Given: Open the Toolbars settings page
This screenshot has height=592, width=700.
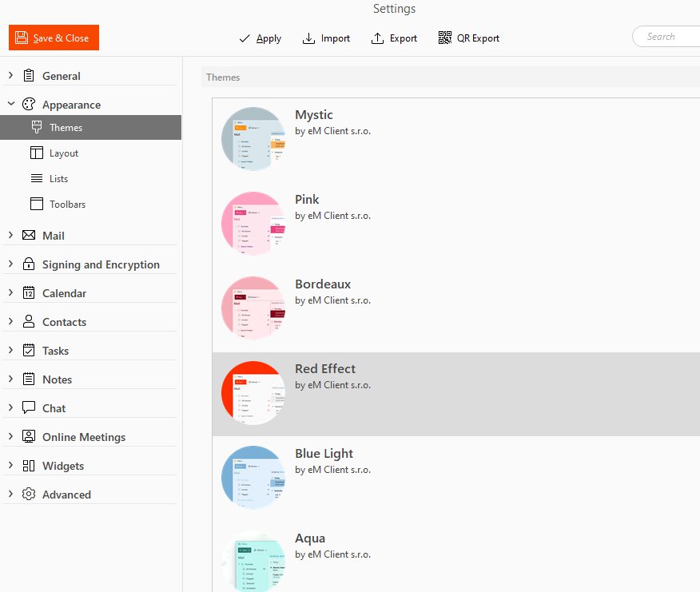Looking at the screenshot, I should click(67, 205).
